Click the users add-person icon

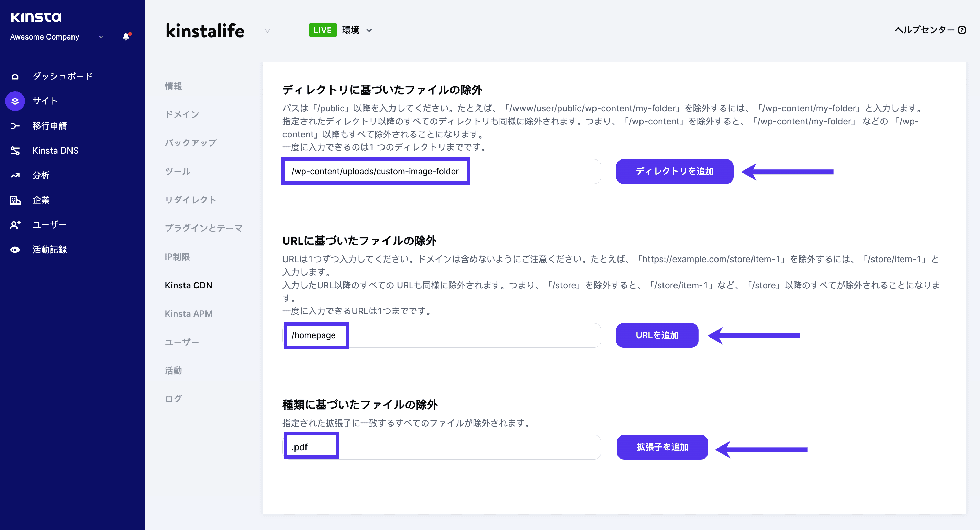pyautogui.click(x=15, y=225)
